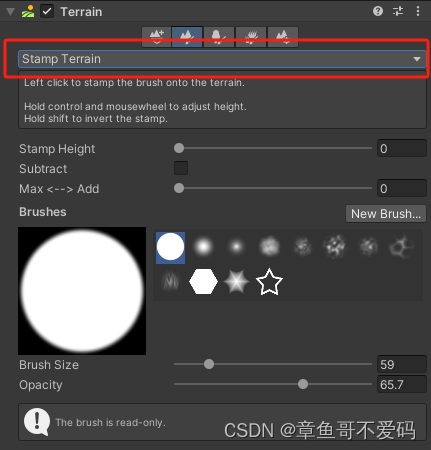This screenshot has width=431, height=450.
Task: Enable the Subtract checkbox
Action: pos(181,168)
